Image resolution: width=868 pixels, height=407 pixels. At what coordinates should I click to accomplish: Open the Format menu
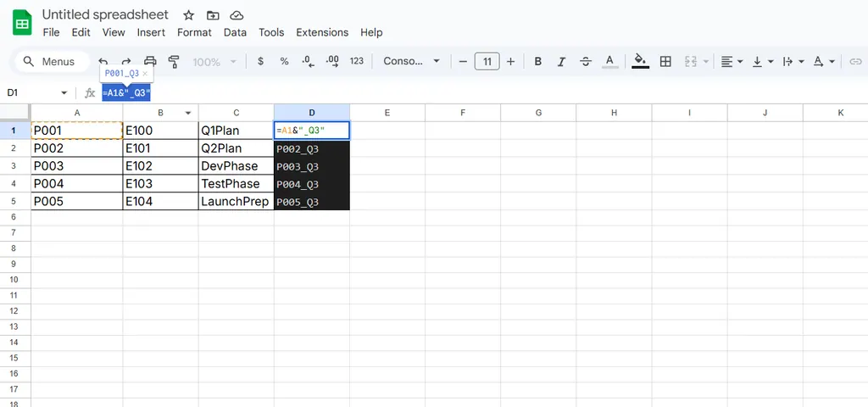click(x=194, y=32)
